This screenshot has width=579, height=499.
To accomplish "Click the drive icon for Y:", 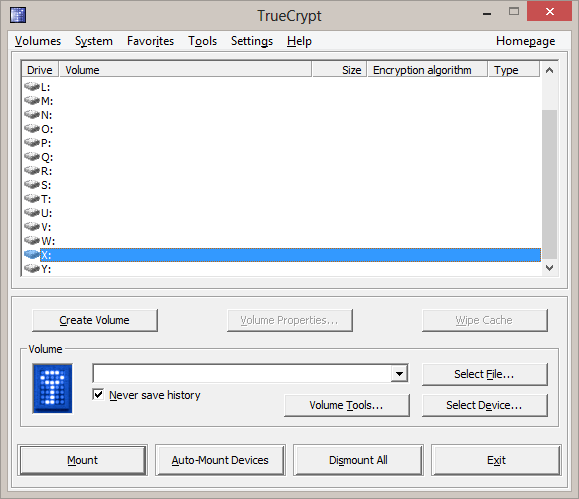I will 32,269.
